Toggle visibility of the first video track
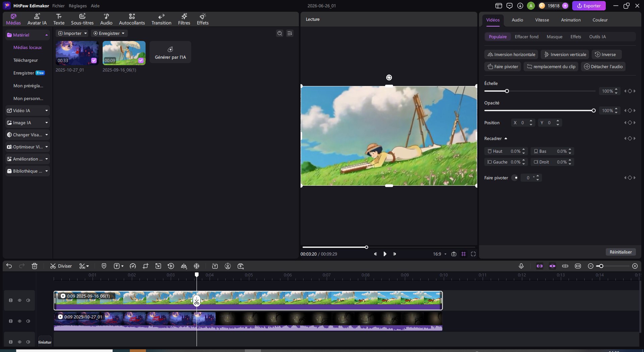The width and height of the screenshot is (644, 352). (19, 300)
